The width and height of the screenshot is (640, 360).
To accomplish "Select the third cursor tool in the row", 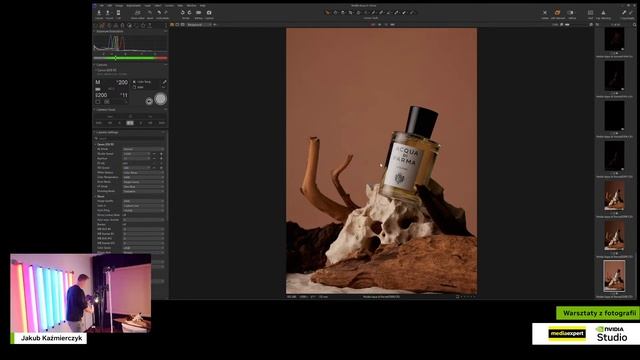I will tap(343, 13).
